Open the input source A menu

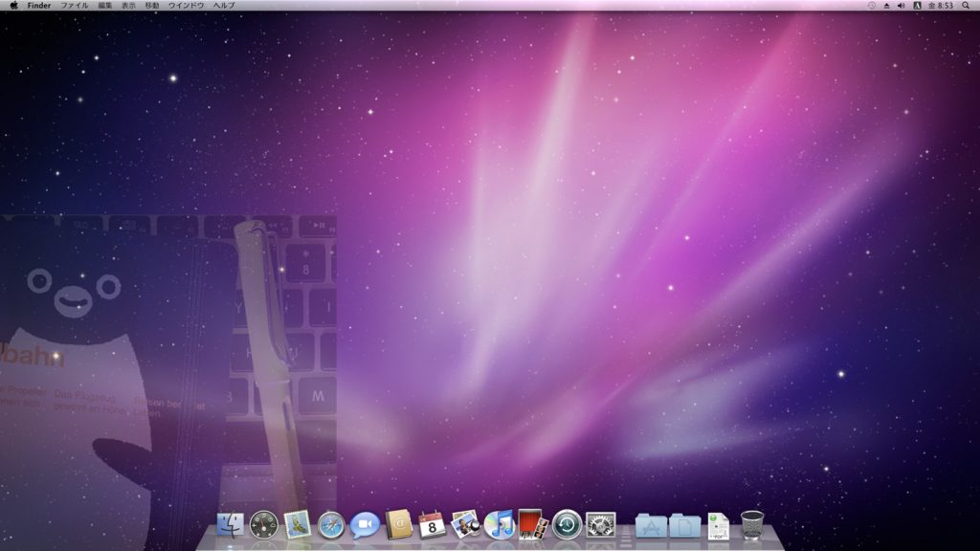tap(917, 5)
